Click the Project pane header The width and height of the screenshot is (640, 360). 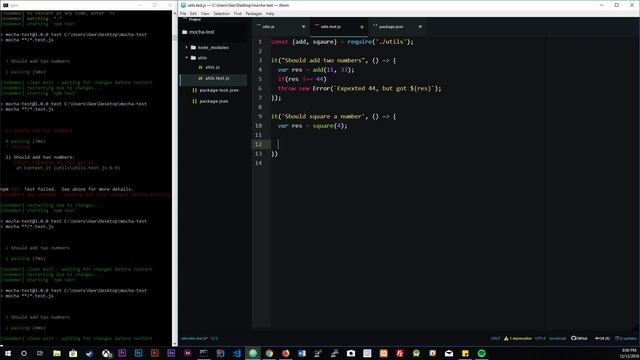pos(195,20)
